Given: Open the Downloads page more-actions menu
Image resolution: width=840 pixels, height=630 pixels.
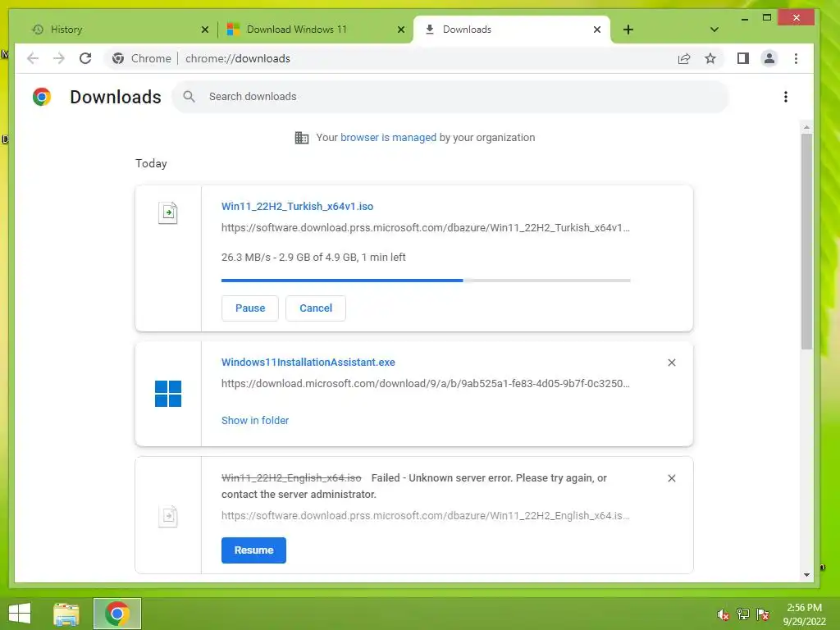Looking at the screenshot, I should pos(786,97).
